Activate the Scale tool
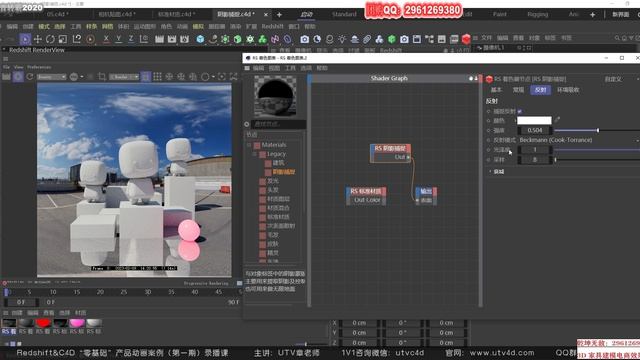Image resolution: width=640 pixels, height=360 pixels. click(63, 39)
